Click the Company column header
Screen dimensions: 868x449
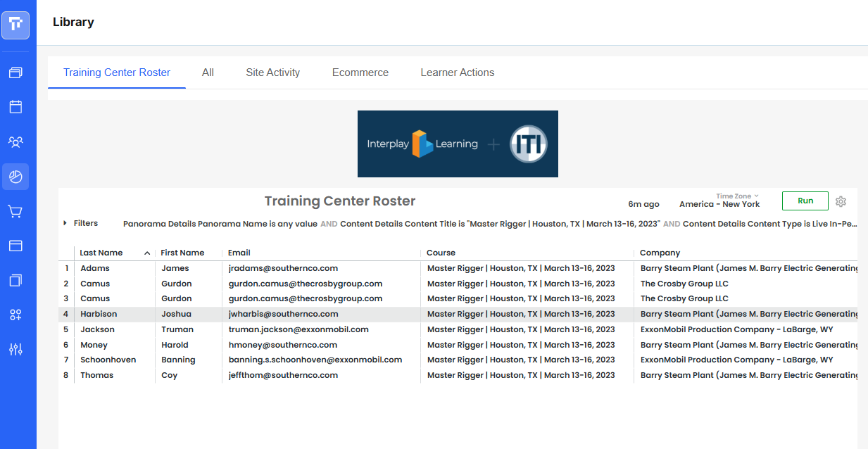(660, 253)
